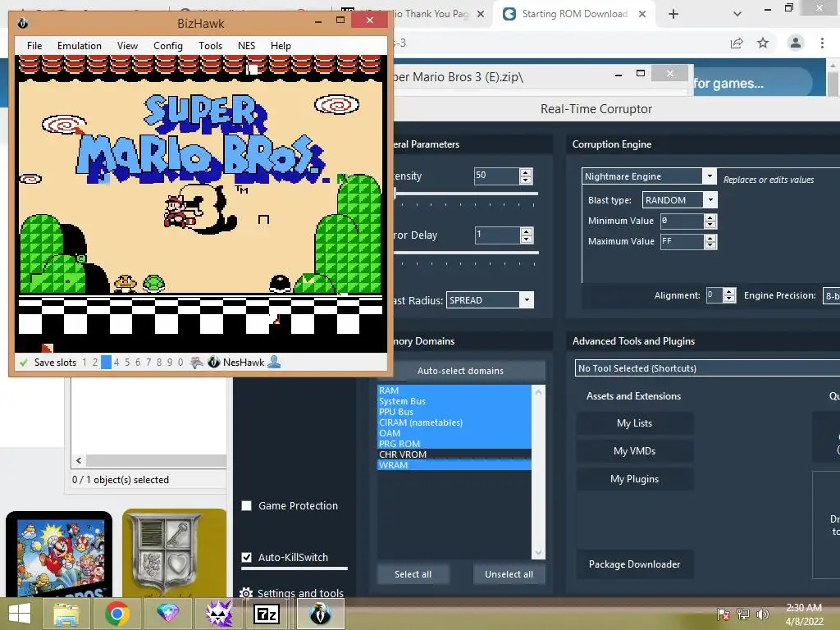The image size is (840, 630).
Task: Deselect the WRAM memory domain
Action: tap(454, 465)
